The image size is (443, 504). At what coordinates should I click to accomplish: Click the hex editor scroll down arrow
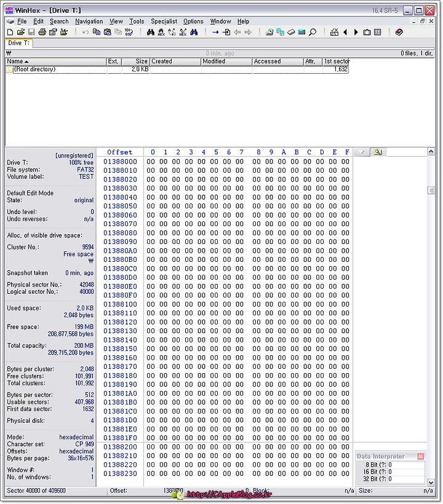tap(431, 482)
